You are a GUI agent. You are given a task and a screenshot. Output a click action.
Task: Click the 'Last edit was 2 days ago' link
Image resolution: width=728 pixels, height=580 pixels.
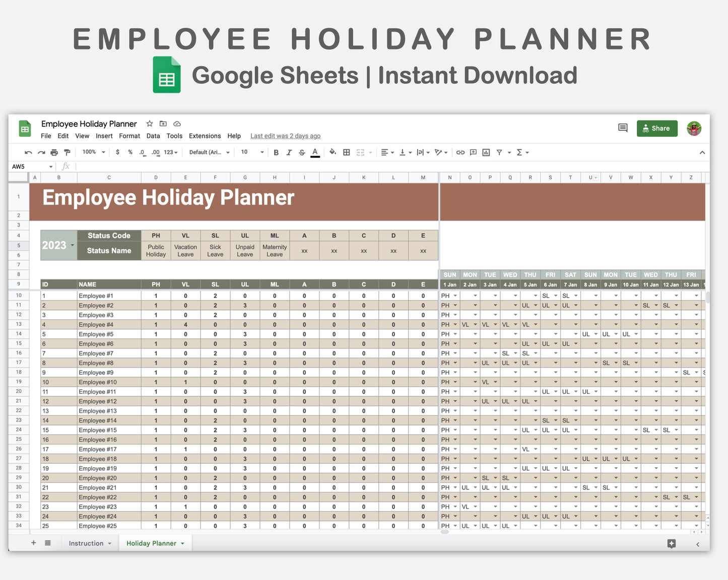click(x=285, y=136)
